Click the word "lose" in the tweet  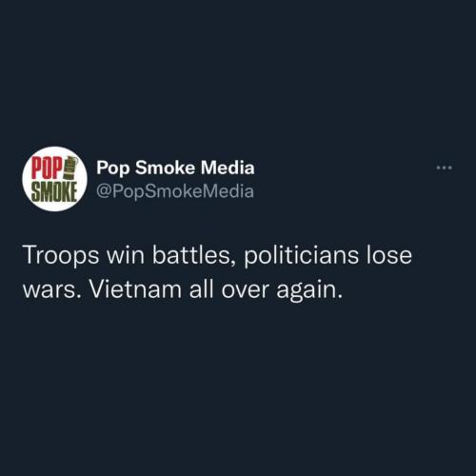coord(389,255)
